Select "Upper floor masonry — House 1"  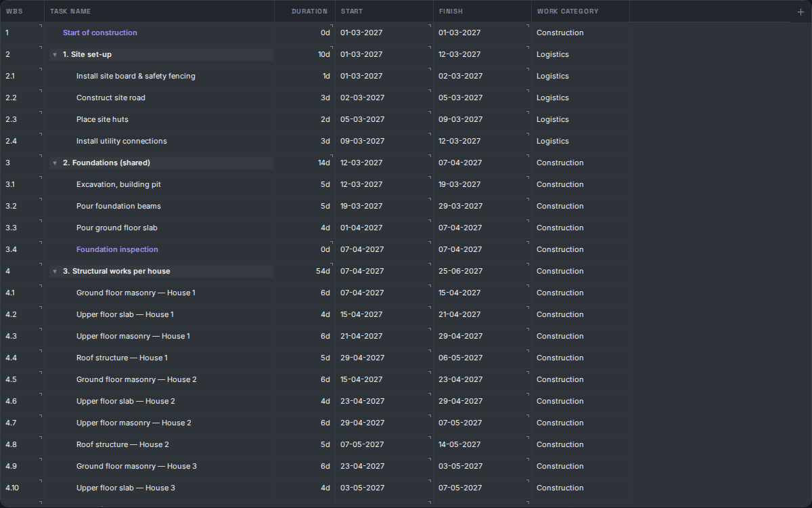(x=133, y=336)
